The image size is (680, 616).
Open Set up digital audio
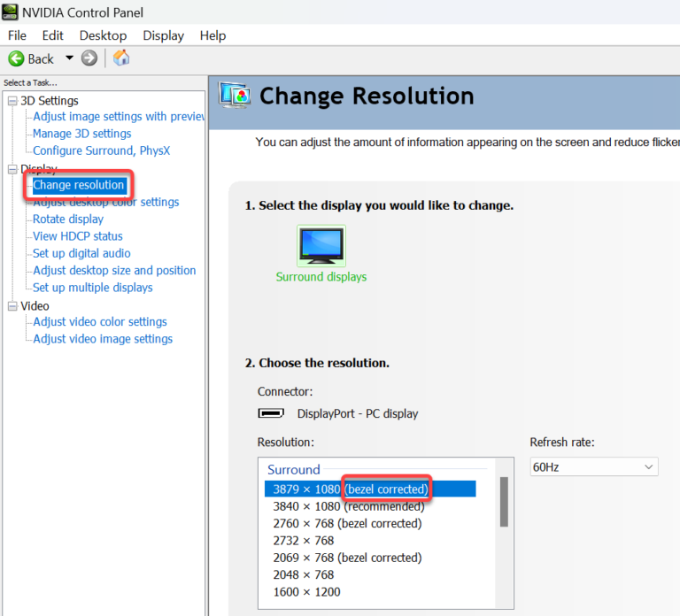(81, 253)
